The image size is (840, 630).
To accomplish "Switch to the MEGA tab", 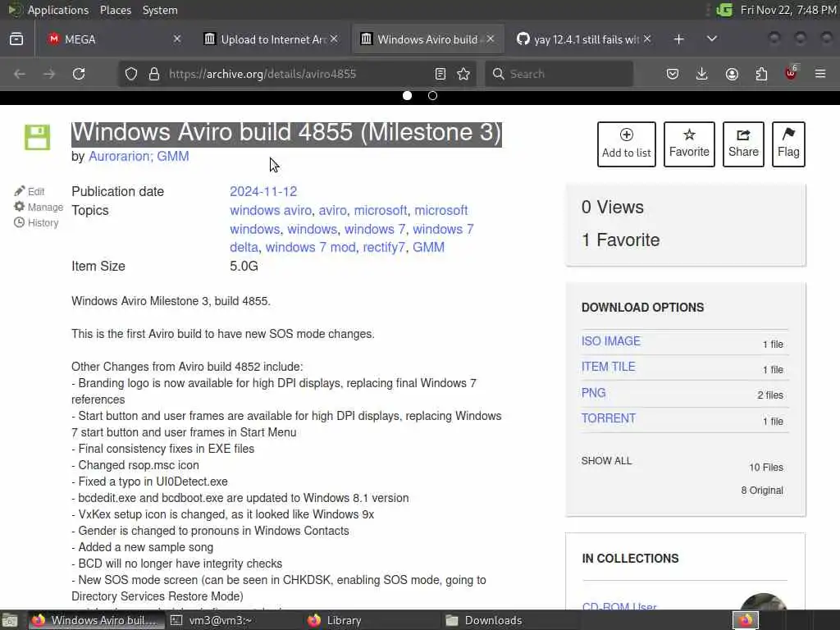I will (112, 39).
